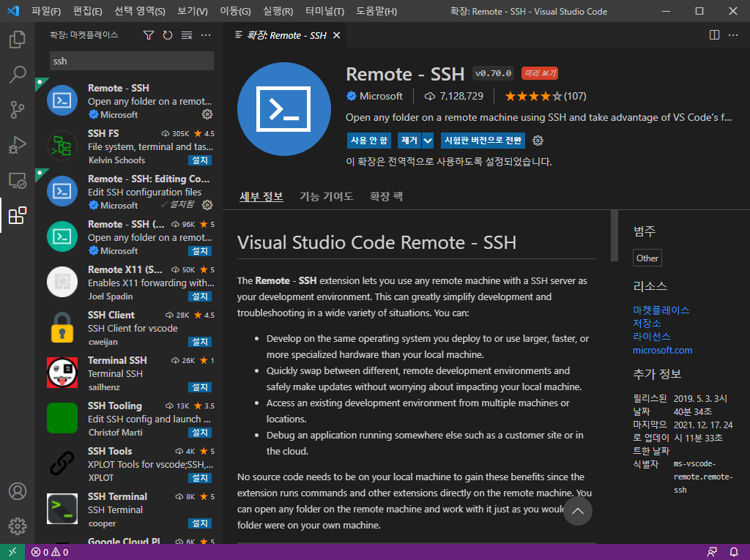Install the SSH Client extension
750x560 pixels.
pyautogui.click(x=200, y=342)
